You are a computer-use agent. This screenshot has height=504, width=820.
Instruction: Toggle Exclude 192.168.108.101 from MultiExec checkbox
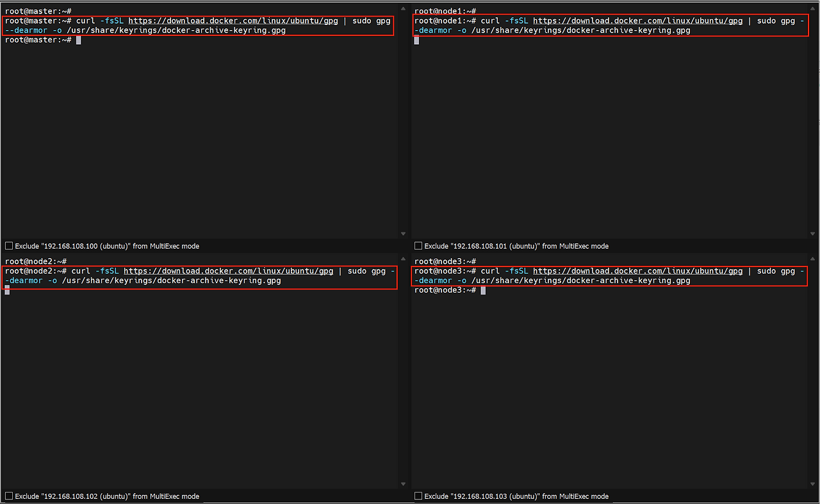[418, 246]
